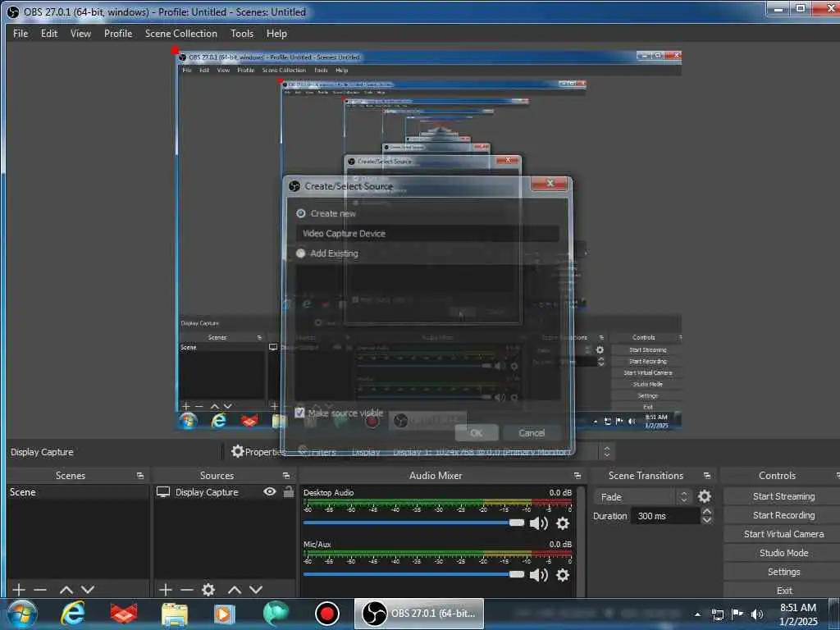Increase transition Duration with up arrow
Viewport: 840px width, 630px height.
point(707,512)
